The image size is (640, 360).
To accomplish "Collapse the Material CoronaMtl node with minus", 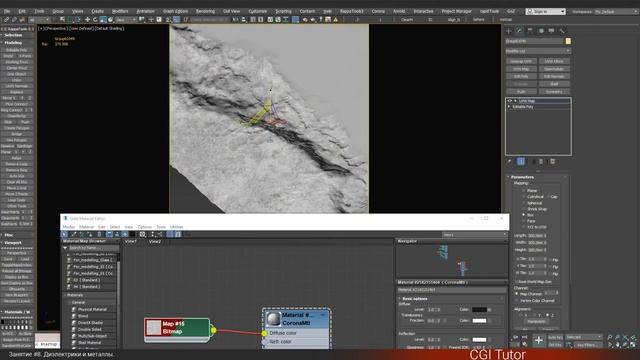I will 323,315.
